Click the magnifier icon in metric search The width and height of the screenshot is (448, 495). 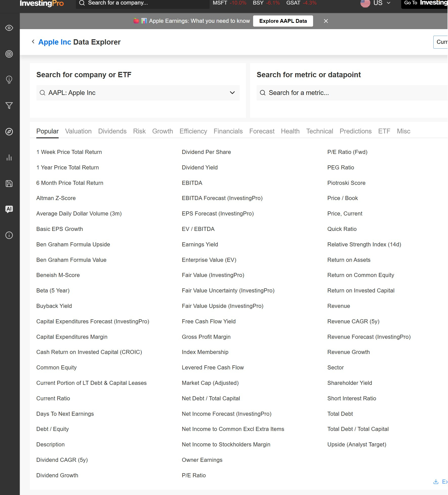click(263, 93)
